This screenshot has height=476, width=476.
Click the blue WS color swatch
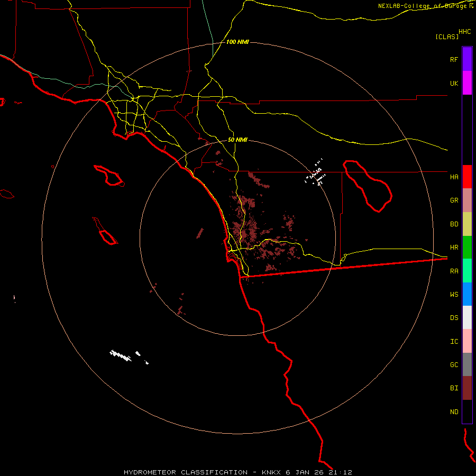[x=467, y=294]
